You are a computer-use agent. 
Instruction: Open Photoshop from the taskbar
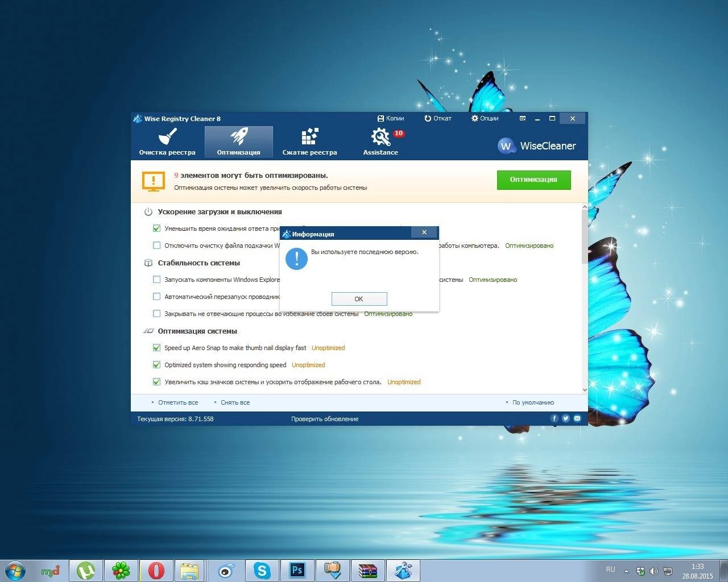pos(297,571)
